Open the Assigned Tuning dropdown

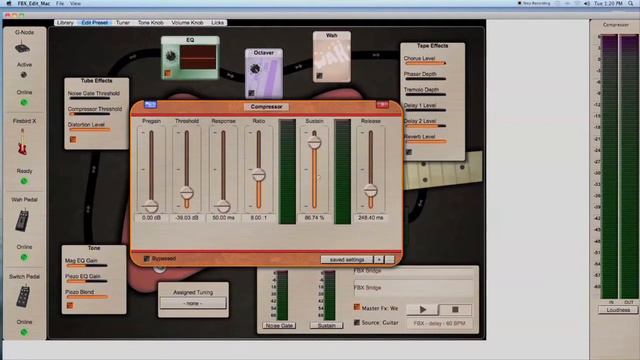(x=193, y=303)
